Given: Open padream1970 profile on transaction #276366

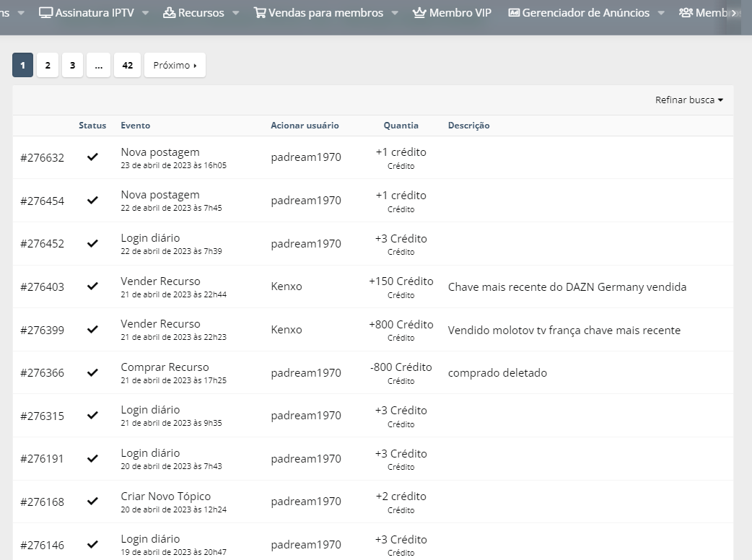Looking at the screenshot, I should click(x=306, y=372).
